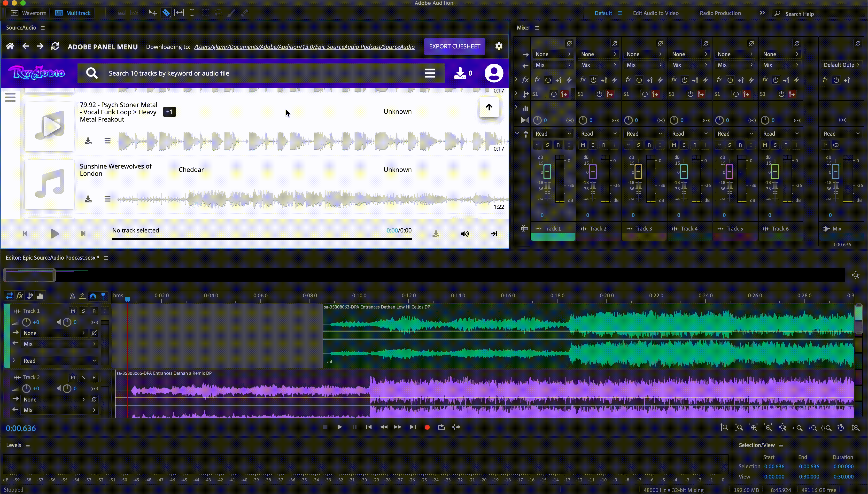Expand workspace overflow chevrons
Image resolution: width=868 pixels, height=494 pixels.
[x=762, y=13]
